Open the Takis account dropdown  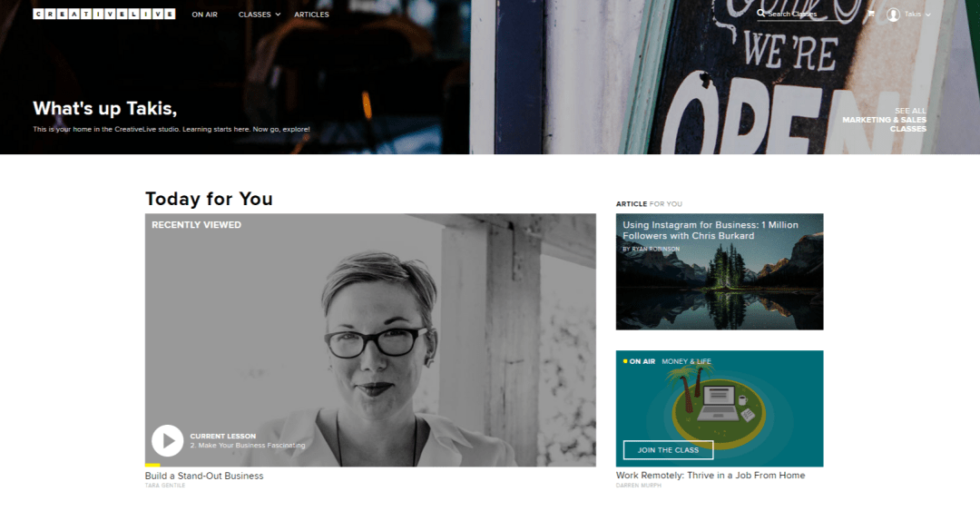917,14
